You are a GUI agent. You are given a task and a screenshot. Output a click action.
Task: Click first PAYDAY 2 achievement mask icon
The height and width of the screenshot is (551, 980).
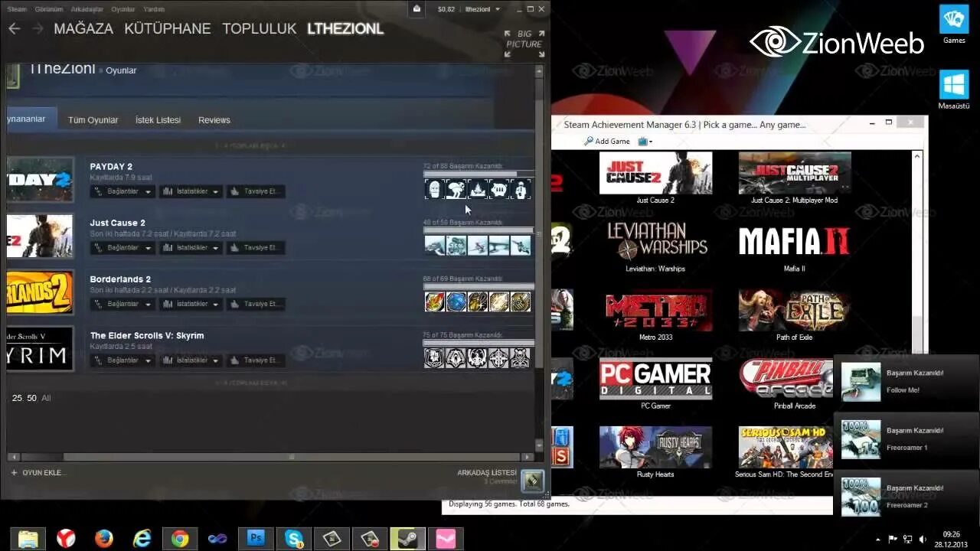[x=435, y=189]
